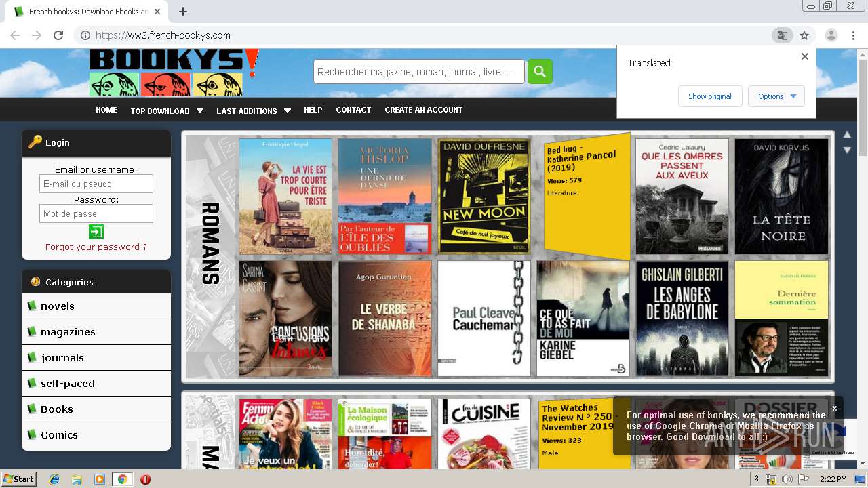This screenshot has height=488, width=868.
Task: Go back to previous page
Action: coord(15,35)
